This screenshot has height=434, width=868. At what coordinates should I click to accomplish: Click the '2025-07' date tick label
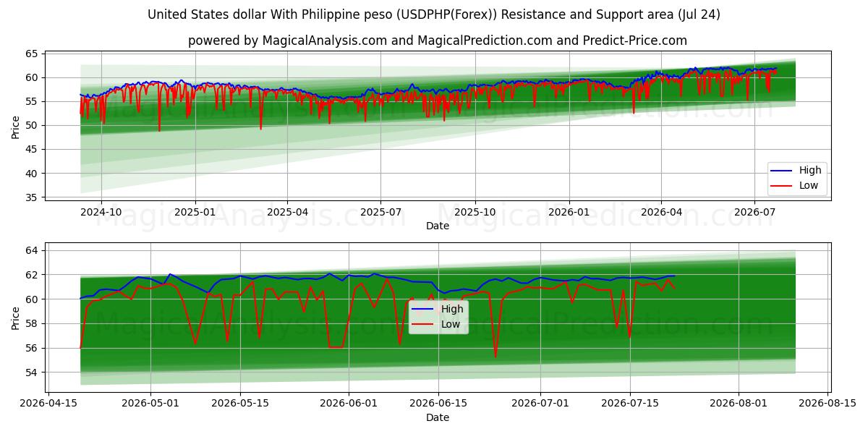(x=380, y=211)
